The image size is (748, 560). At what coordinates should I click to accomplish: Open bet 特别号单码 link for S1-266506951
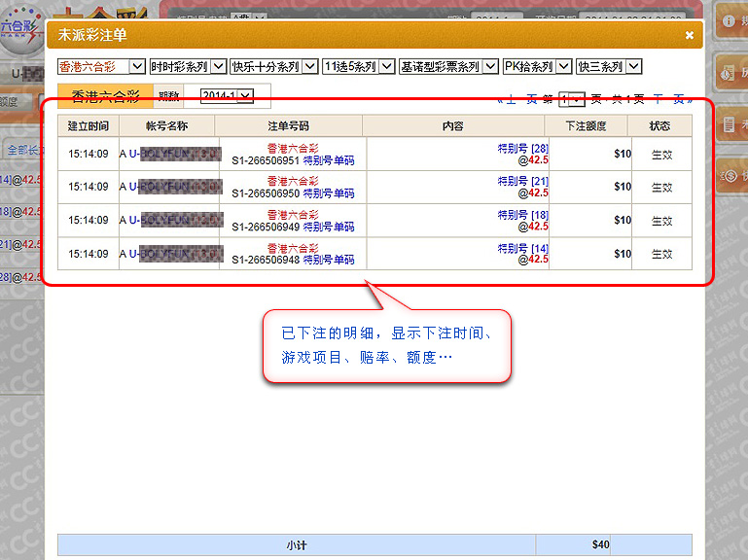coord(329,160)
